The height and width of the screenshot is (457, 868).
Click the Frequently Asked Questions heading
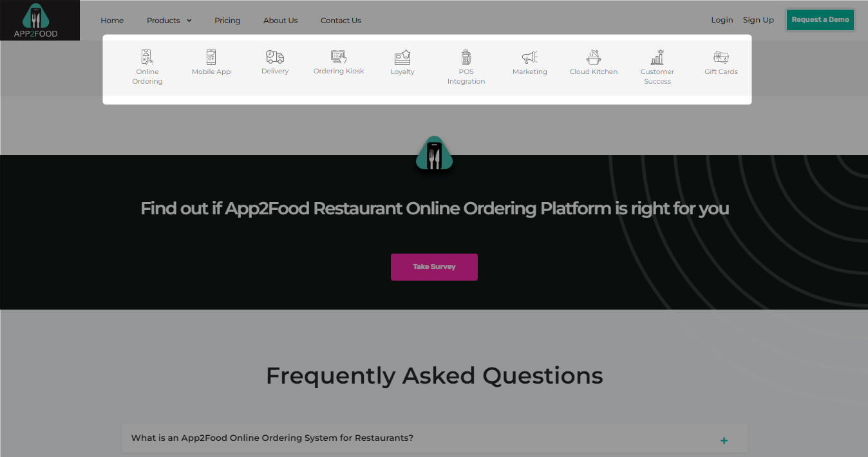[435, 375]
